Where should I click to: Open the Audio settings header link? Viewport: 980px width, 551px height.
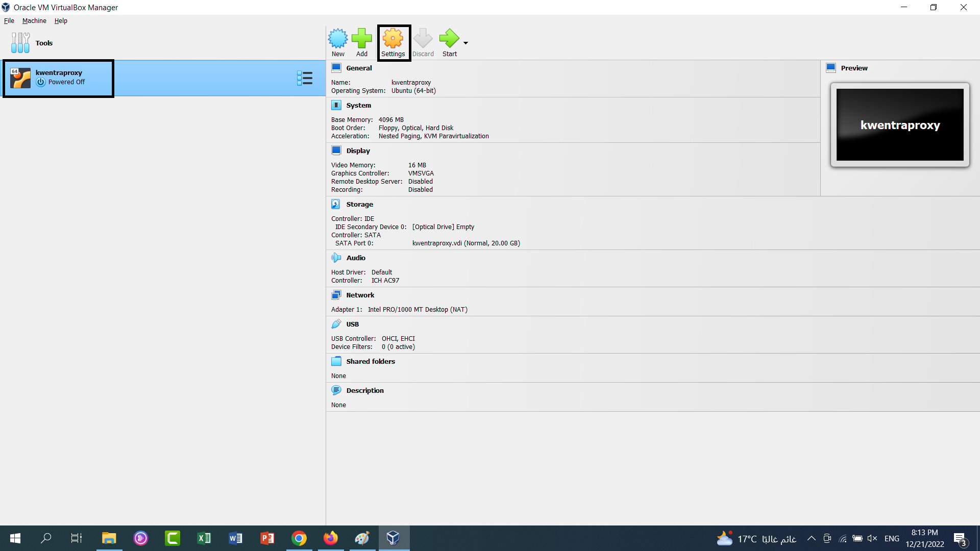pos(356,258)
